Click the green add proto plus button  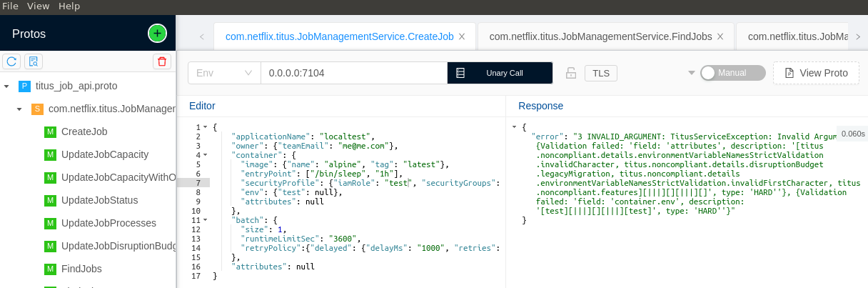[157, 33]
